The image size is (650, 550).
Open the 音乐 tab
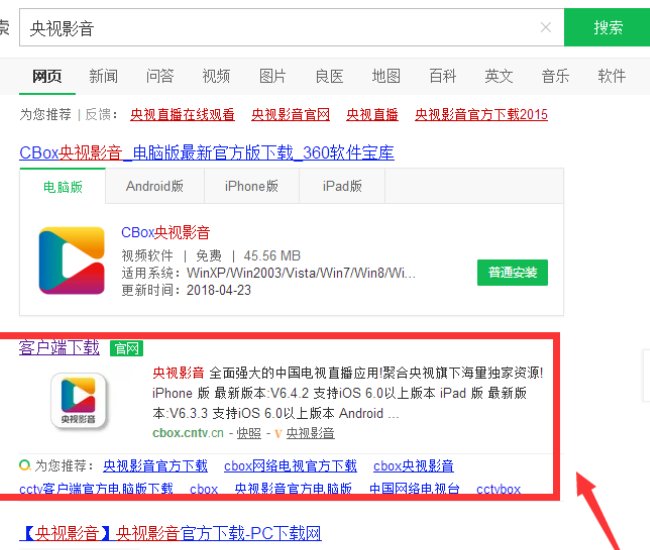[555, 76]
